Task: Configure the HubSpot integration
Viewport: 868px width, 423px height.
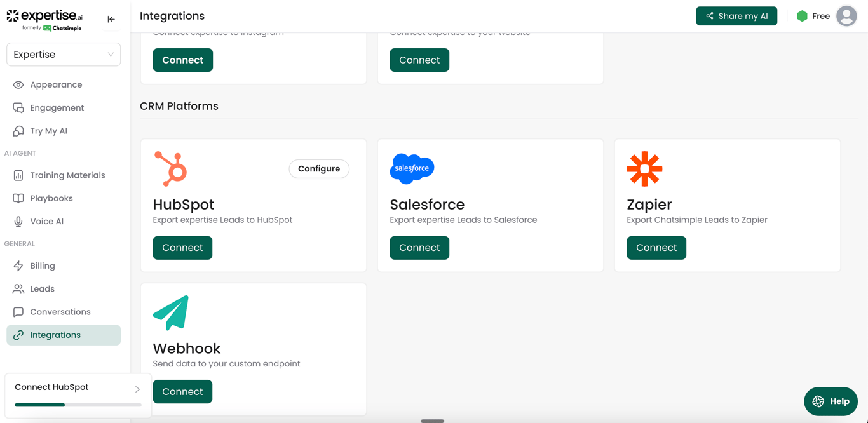Action: [x=319, y=169]
